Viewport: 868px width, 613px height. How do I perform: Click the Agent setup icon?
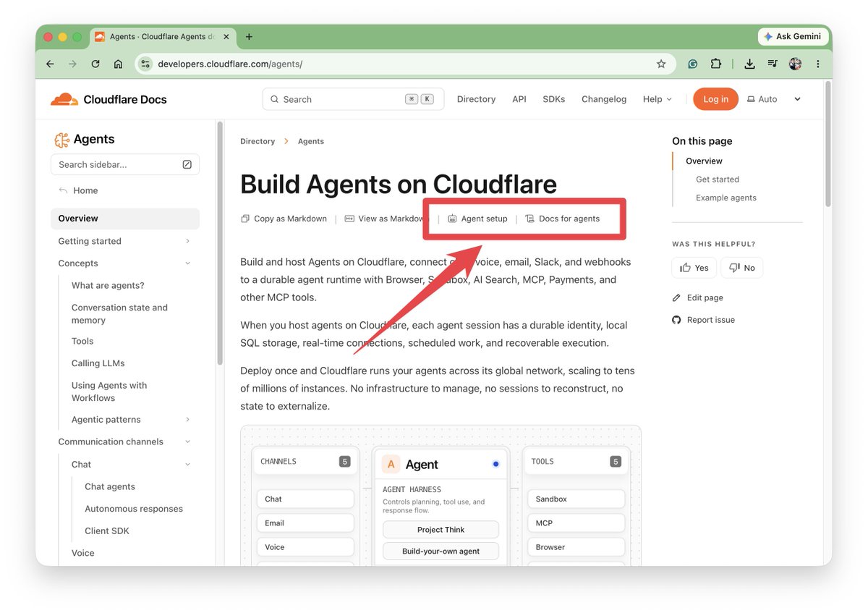(x=452, y=219)
